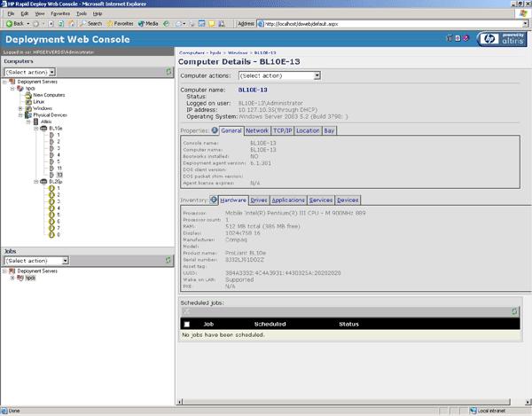This screenshot has height=416, width=532.
Task: Switch to the Drives inventory tab
Action: [259, 200]
